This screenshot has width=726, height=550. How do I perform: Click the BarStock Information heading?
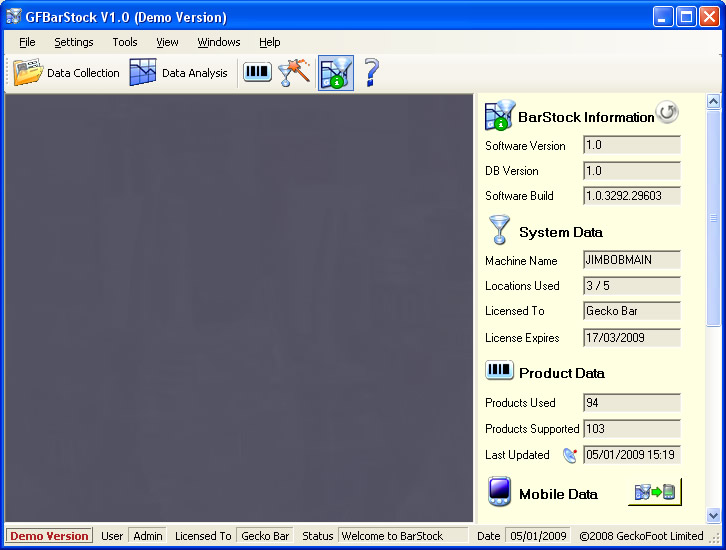(x=586, y=117)
